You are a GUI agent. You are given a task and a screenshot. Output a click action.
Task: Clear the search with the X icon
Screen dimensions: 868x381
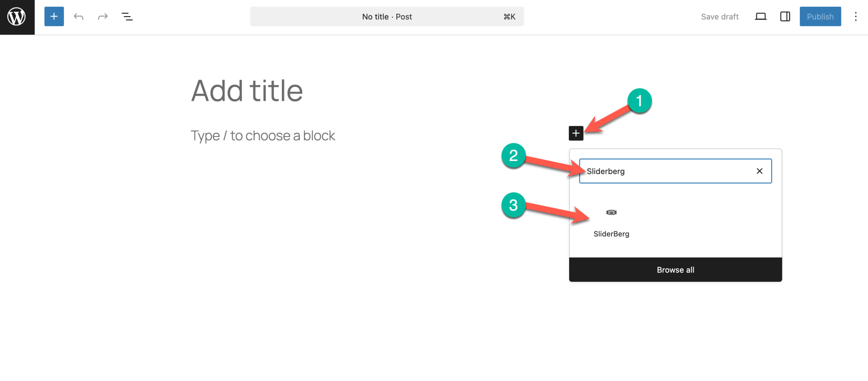(758, 171)
